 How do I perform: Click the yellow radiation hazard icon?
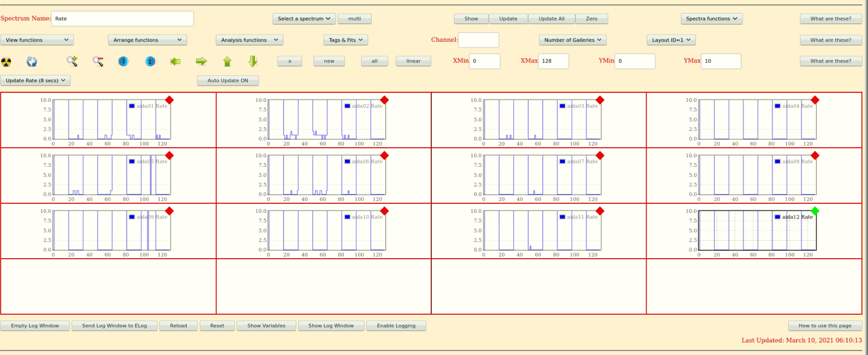[x=6, y=62]
